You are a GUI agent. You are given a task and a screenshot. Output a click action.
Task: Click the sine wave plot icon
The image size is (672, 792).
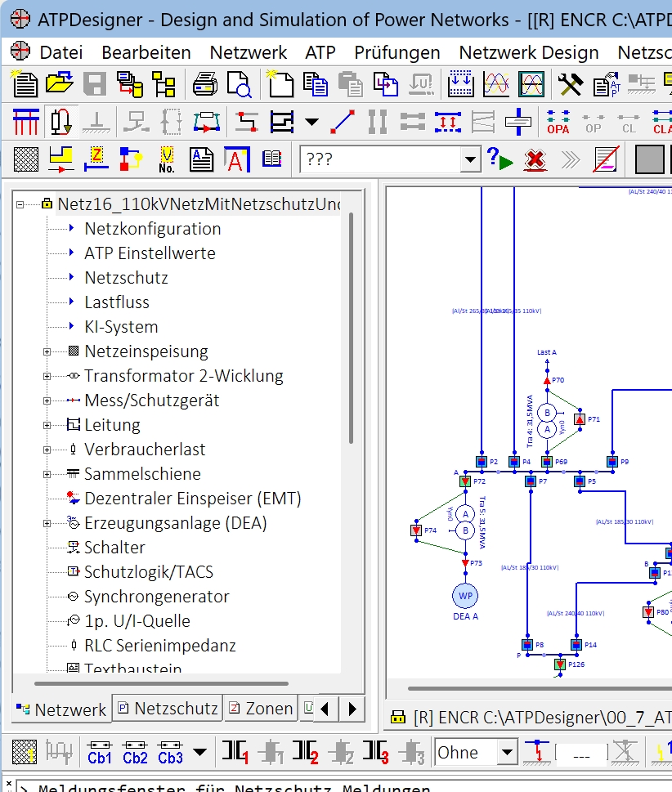(x=496, y=84)
